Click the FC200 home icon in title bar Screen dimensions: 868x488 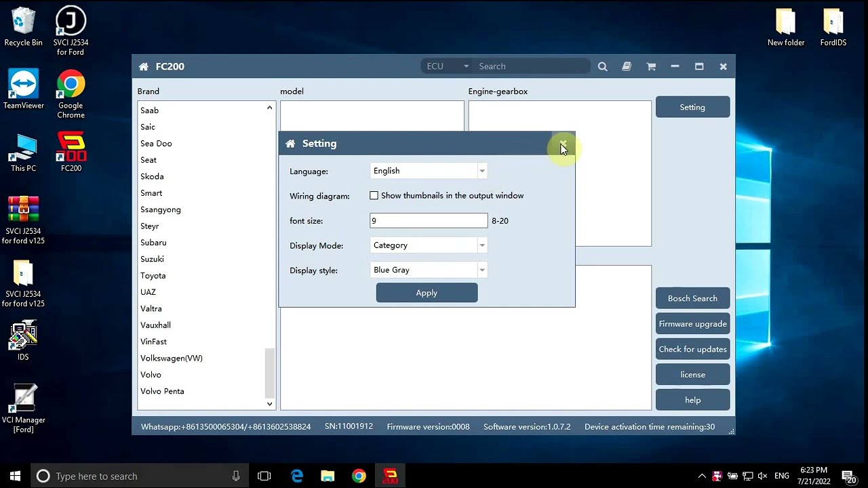pyautogui.click(x=144, y=66)
